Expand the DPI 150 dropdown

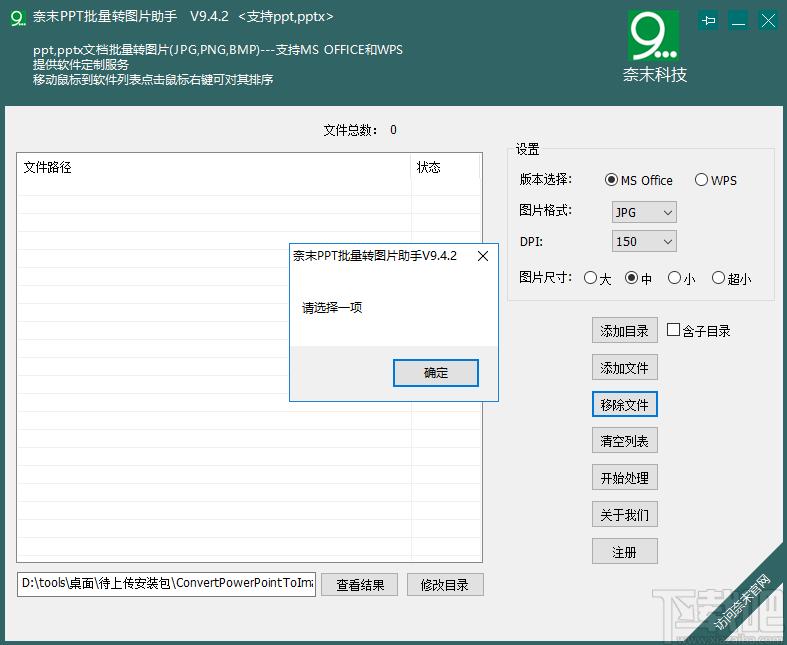point(644,241)
